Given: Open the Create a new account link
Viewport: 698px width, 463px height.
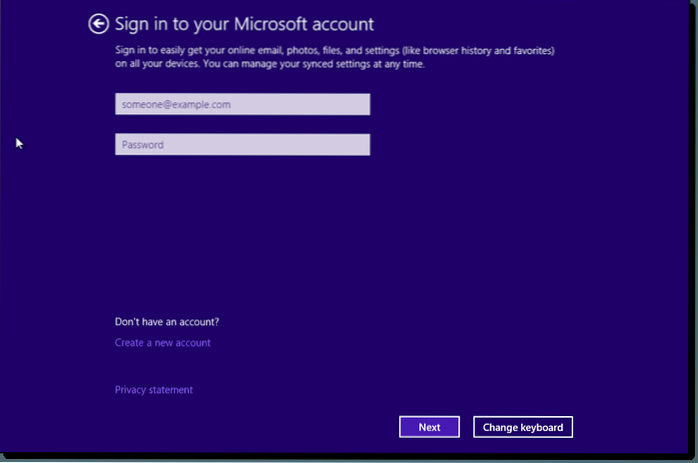Looking at the screenshot, I should point(162,343).
